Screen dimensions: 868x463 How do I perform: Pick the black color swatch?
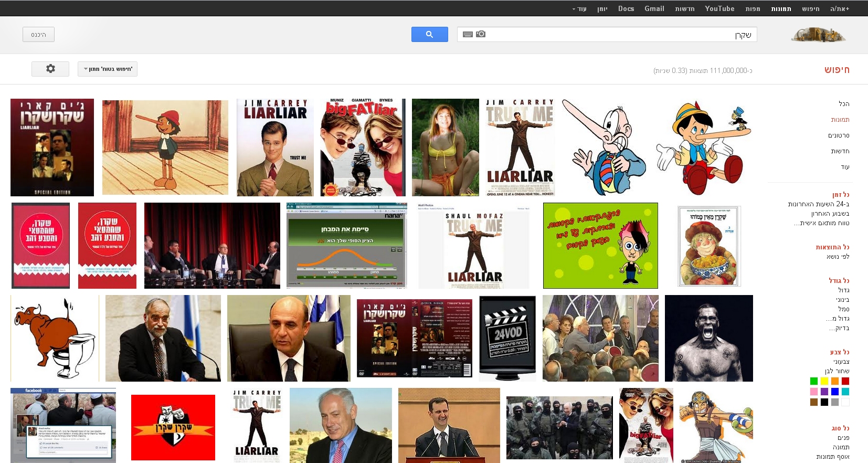point(824,402)
